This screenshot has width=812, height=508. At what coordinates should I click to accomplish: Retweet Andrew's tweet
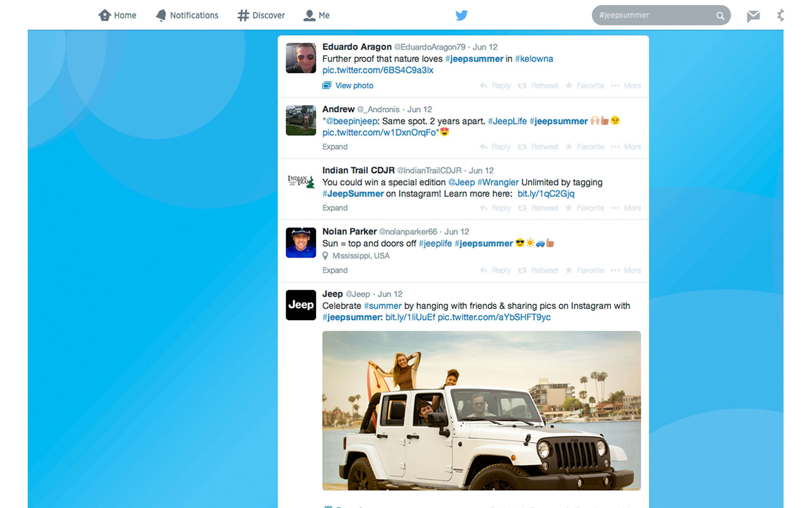point(538,147)
